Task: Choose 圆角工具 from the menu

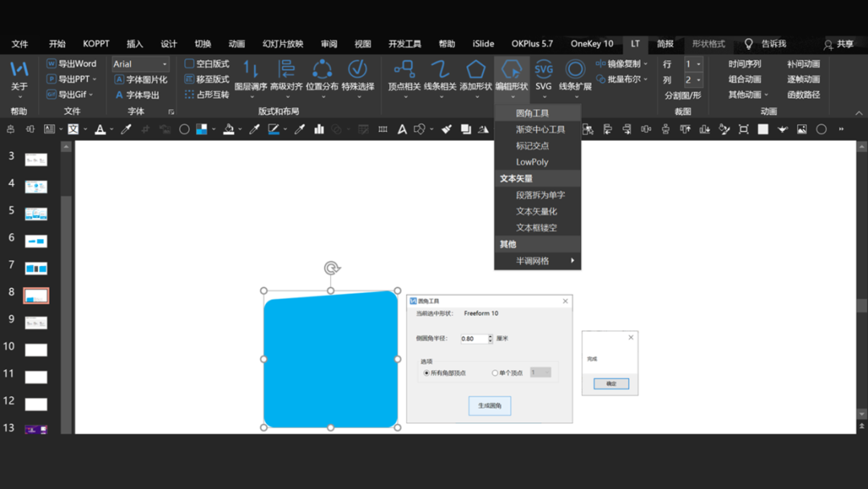Action: pos(538,113)
